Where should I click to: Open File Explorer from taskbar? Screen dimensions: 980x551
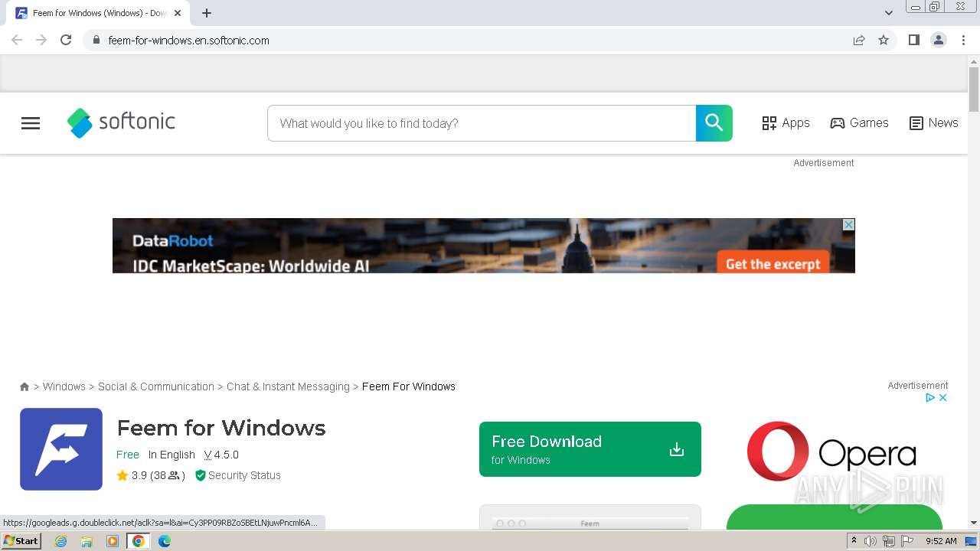click(87, 541)
